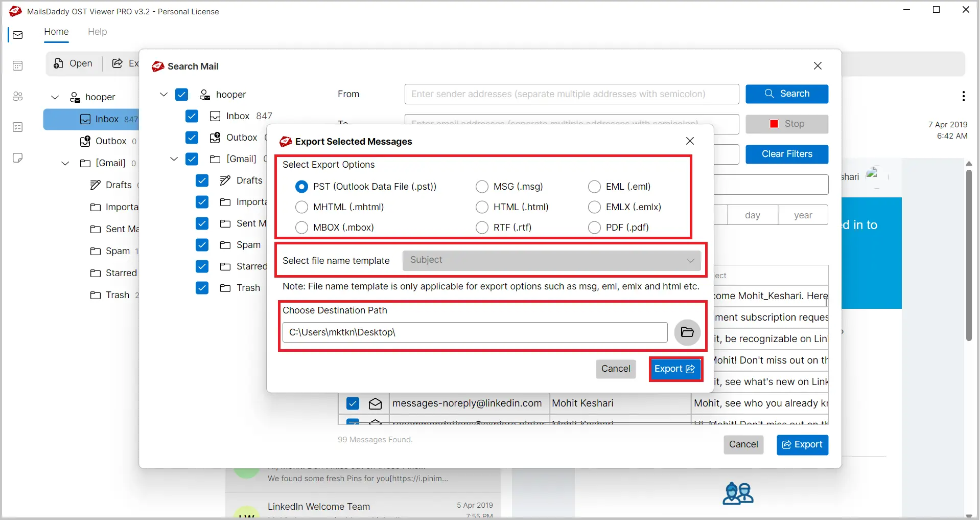Click the blue Search button
The height and width of the screenshot is (520, 980).
point(787,94)
